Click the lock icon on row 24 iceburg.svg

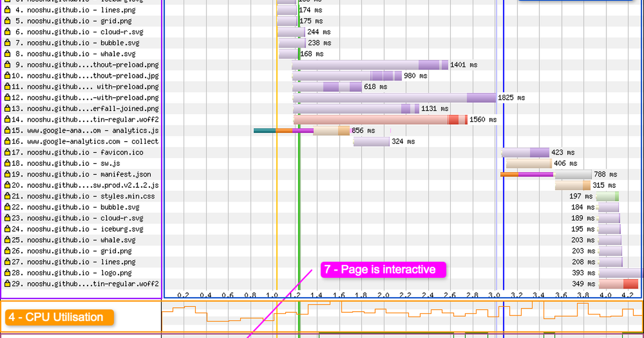pos(8,229)
